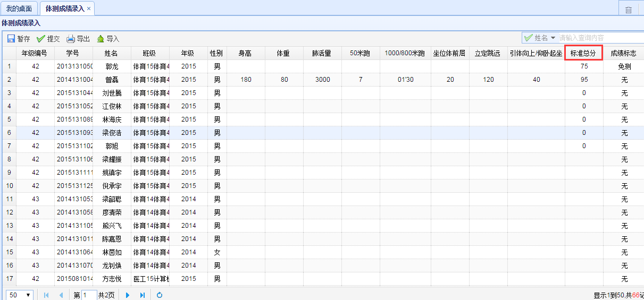Click the page number input field
This screenshot has width=644, height=300.
[x=89, y=295]
